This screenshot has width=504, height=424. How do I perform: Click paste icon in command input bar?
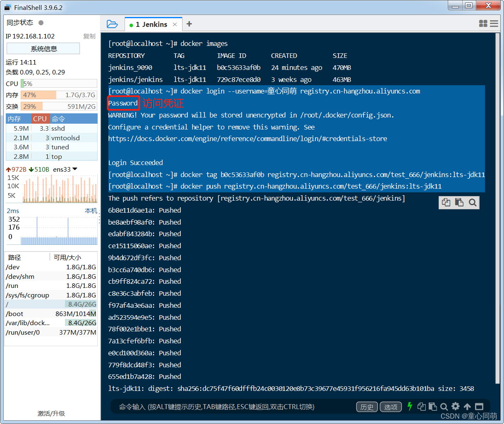[433, 407]
